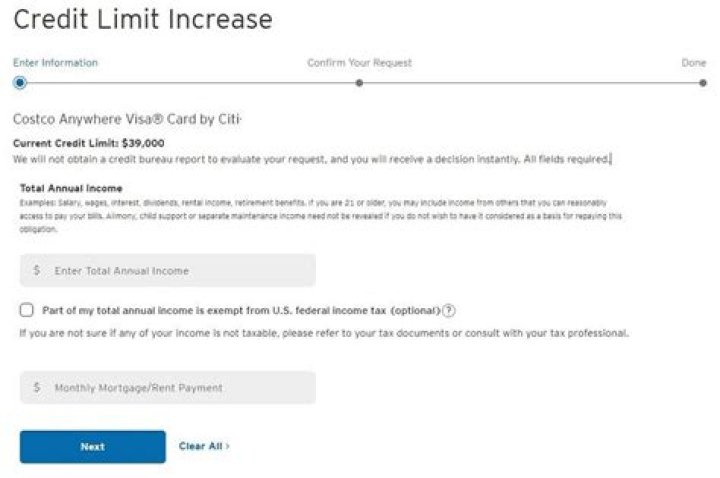Viewport: 720px width, 478px height.
Task: Click the help question mark icon beside (optional)
Action: [449, 310]
